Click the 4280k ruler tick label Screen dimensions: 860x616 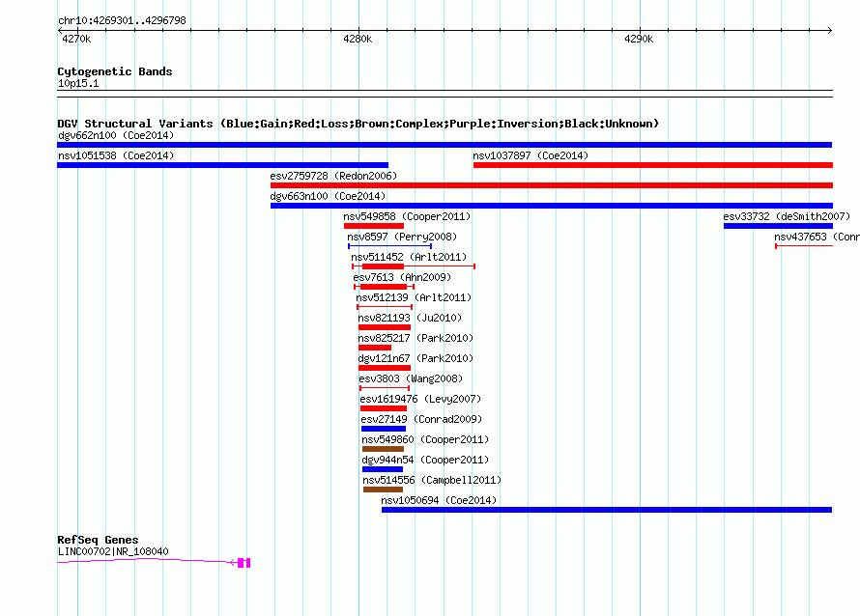click(x=358, y=39)
